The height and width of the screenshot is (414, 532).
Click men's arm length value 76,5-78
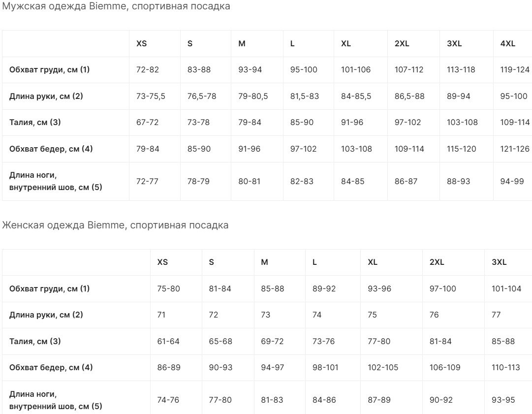[202, 96]
